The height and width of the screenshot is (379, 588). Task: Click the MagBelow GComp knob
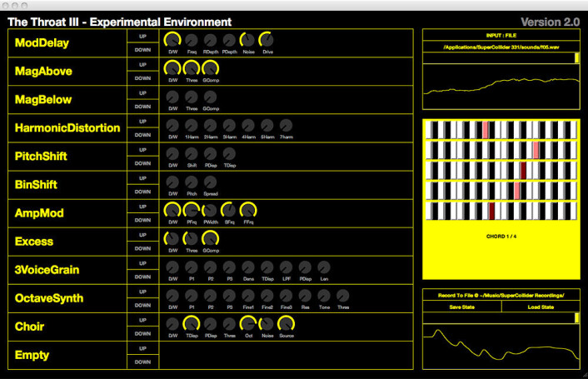pyautogui.click(x=211, y=97)
